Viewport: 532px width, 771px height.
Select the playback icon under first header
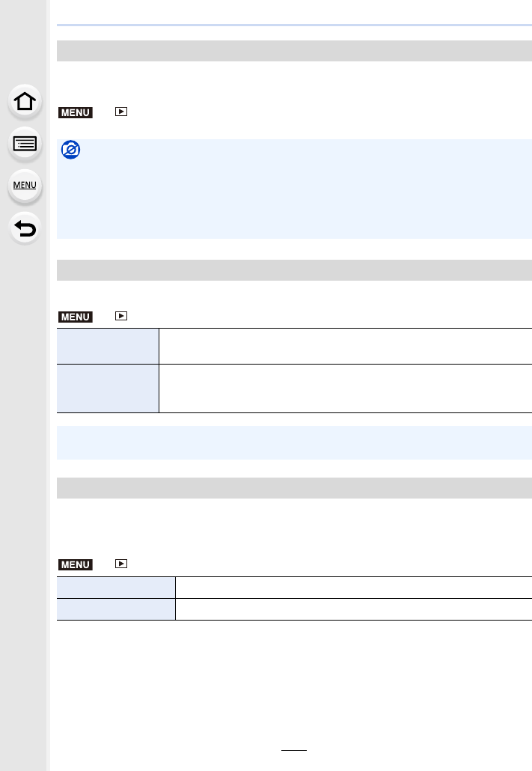(x=121, y=112)
